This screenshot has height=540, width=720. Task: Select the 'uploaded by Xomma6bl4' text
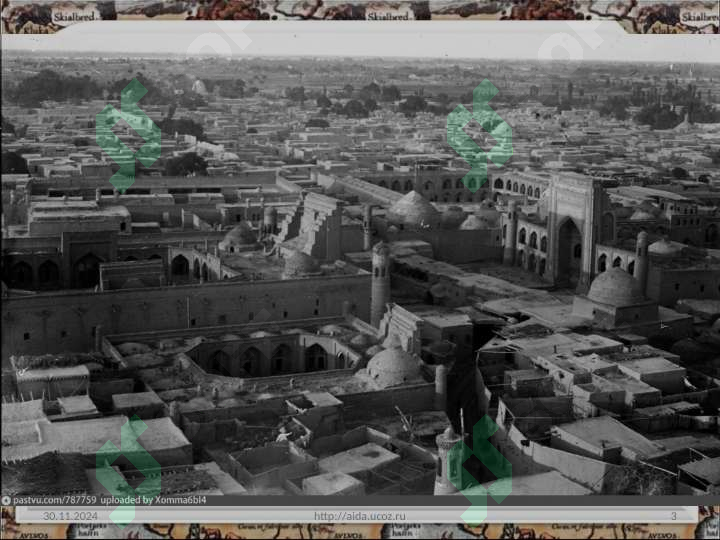coord(153,500)
